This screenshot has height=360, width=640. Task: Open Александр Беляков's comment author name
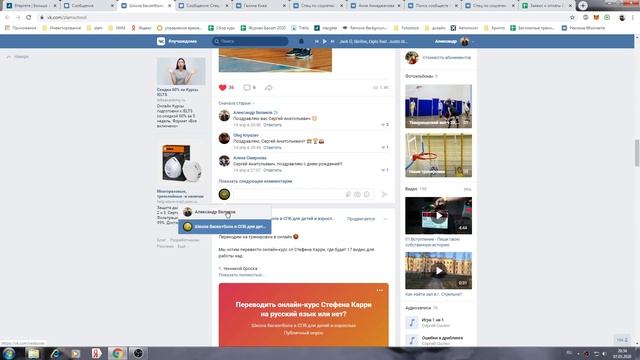click(x=253, y=112)
